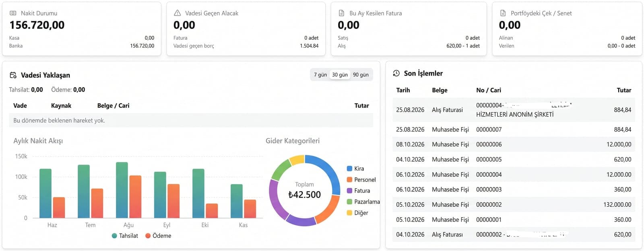The height and width of the screenshot is (251, 644).
Task: Click the Aylık Nakit Akışı chart title
Action: (x=38, y=141)
